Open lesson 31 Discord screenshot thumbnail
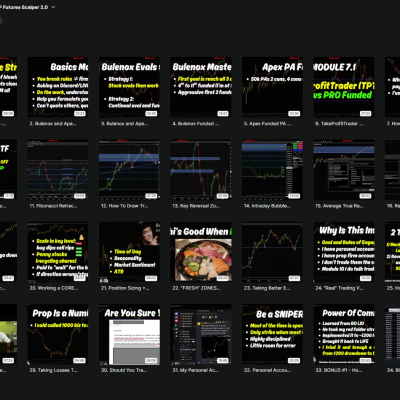Screen dimensions: 400x400 [x=201, y=334]
